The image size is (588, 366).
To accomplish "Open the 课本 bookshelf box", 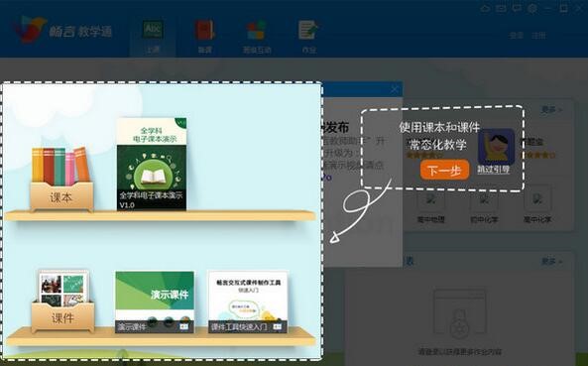I will click(x=61, y=179).
